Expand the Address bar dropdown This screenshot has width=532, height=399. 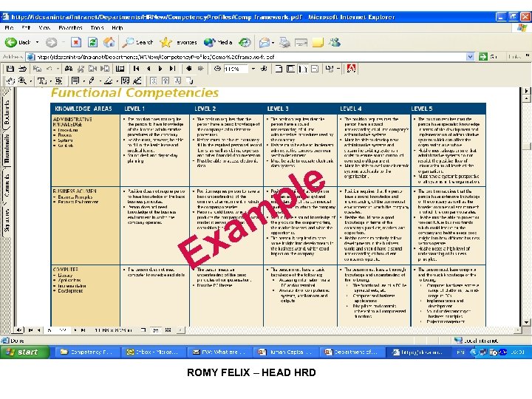(x=470, y=57)
